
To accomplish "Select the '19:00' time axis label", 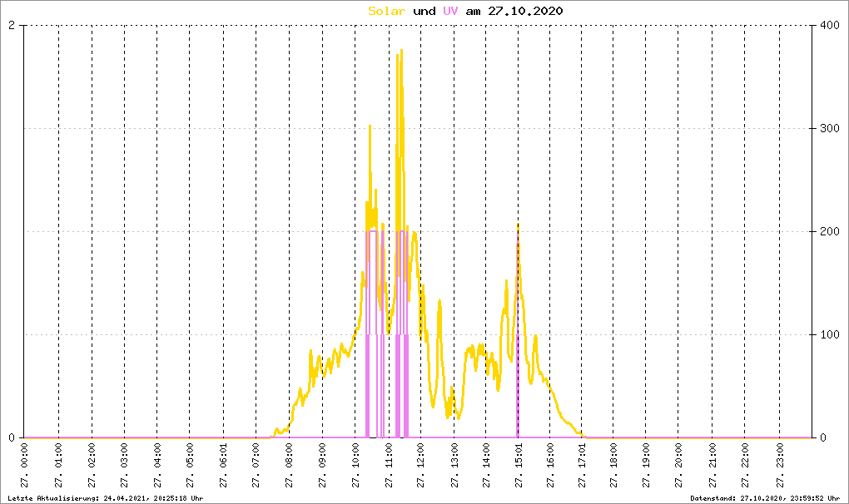I will click(645, 465).
